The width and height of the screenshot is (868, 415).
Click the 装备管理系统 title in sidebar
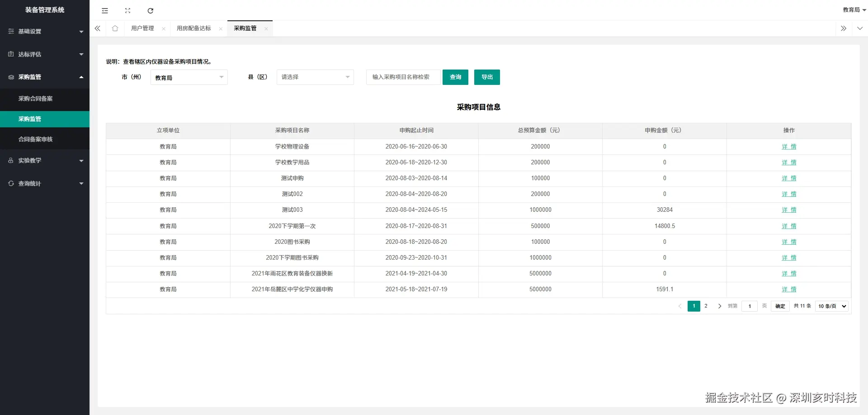click(x=45, y=10)
